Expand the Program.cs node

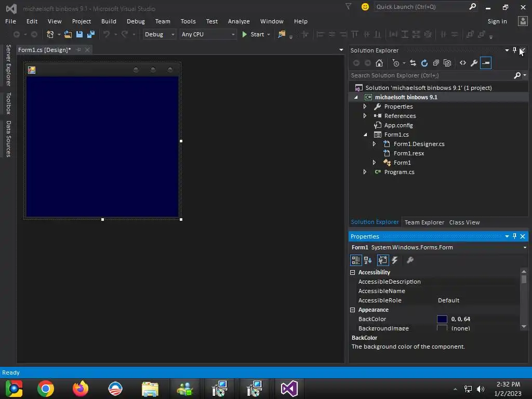click(x=365, y=172)
